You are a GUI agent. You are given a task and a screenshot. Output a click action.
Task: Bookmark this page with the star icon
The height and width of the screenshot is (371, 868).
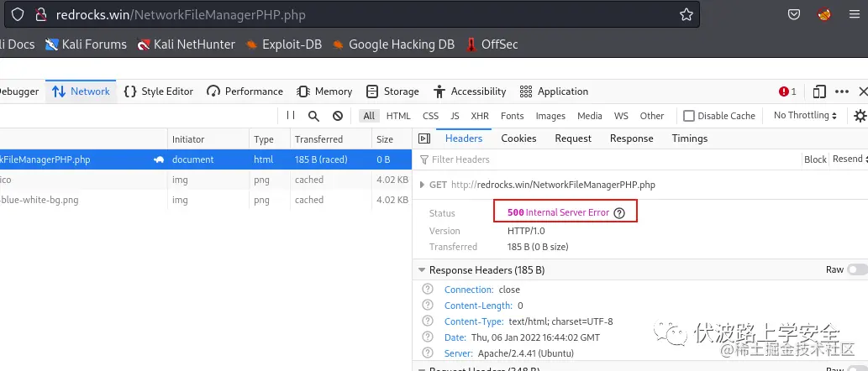687,14
